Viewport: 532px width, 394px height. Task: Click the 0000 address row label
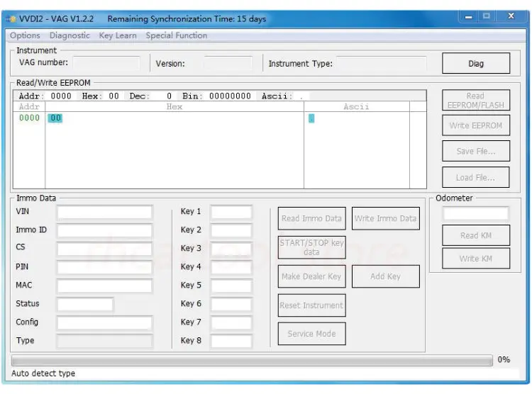click(x=29, y=118)
